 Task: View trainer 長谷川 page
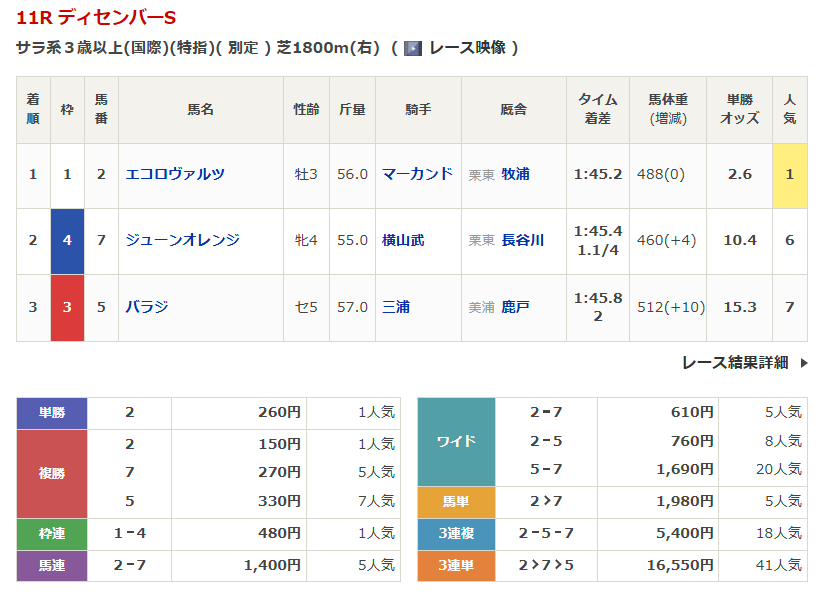coord(523,240)
